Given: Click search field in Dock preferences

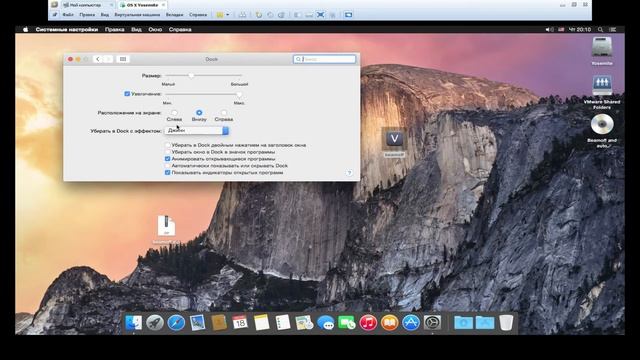Looking at the screenshot, I should (324, 59).
